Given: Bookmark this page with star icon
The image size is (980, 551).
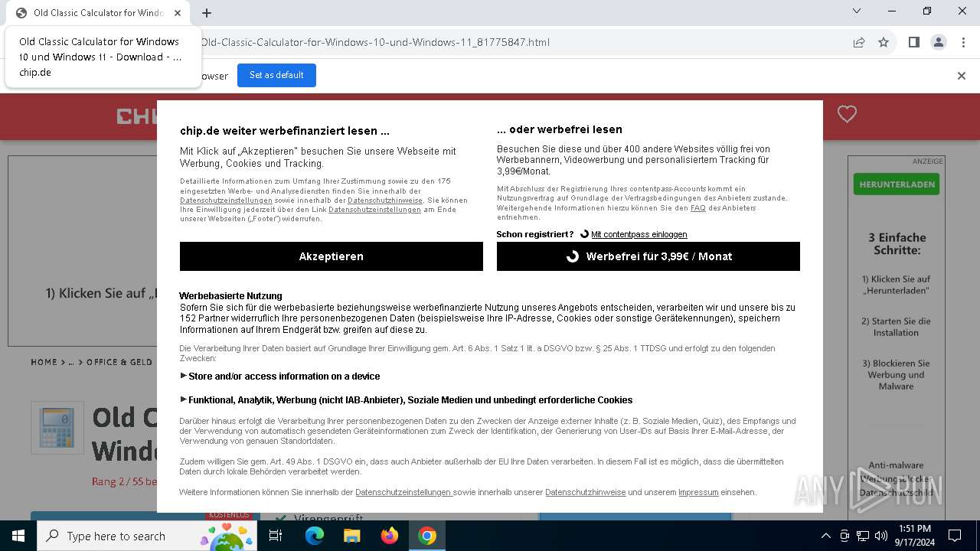Looking at the screenshot, I should 884,42.
